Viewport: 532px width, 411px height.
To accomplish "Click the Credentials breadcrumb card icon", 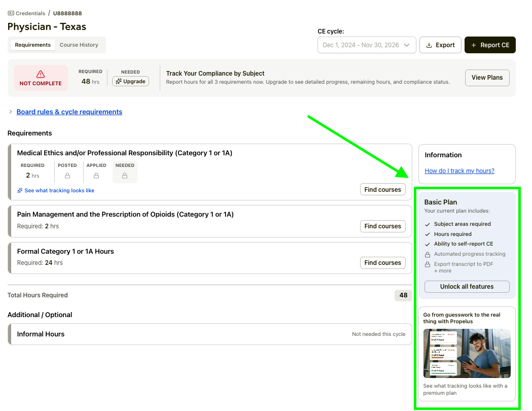I will click(x=11, y=13).
